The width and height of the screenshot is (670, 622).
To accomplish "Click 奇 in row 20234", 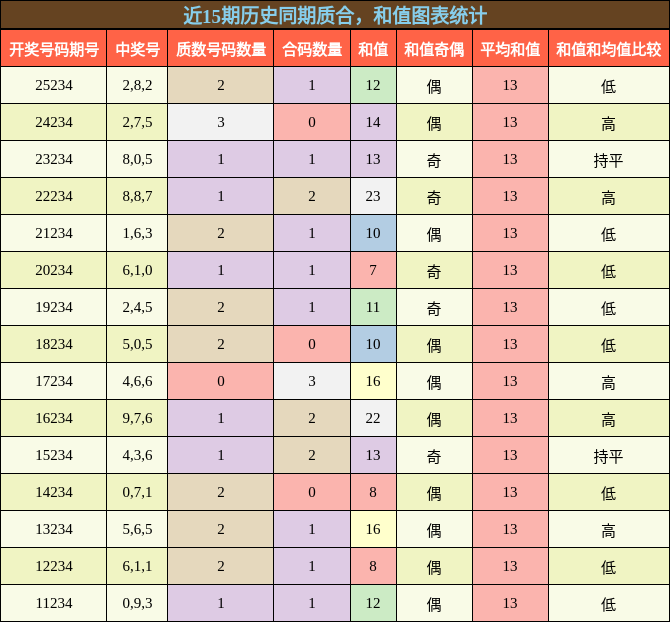I will (434, 271).
